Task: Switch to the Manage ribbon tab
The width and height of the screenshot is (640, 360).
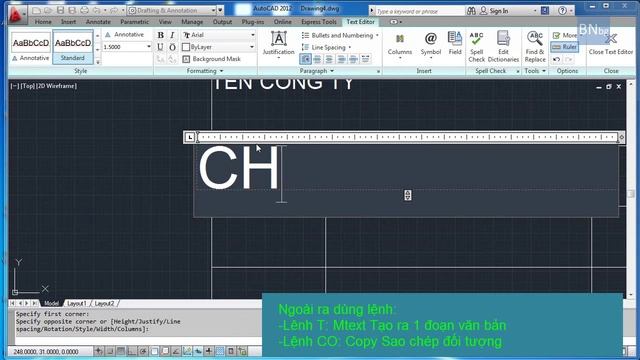Action: 192,22
